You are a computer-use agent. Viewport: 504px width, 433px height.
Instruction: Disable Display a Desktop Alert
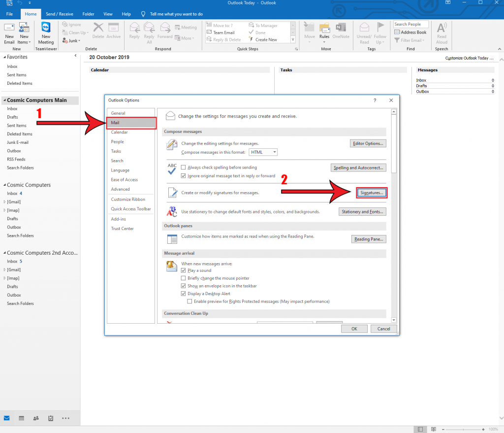coord(183,293)
